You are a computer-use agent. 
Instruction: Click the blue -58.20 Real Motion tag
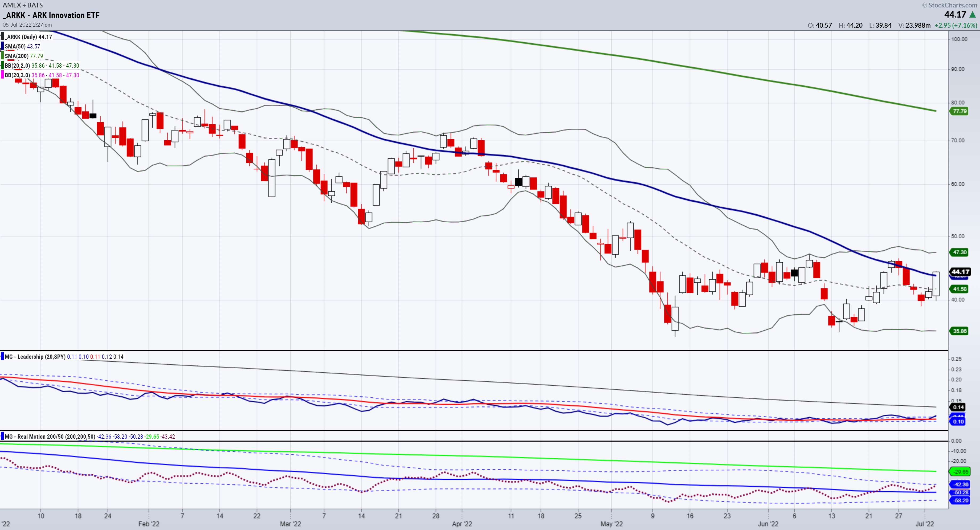point(960,501)
